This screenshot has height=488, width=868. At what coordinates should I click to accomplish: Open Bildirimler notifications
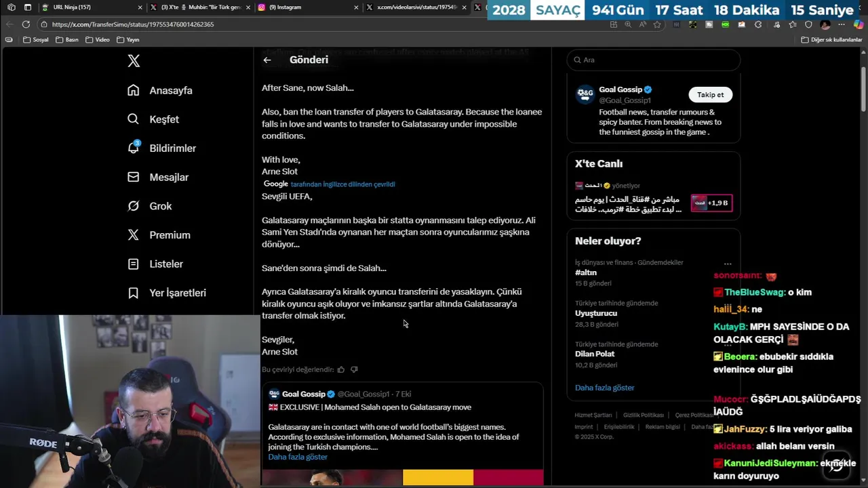161,148
